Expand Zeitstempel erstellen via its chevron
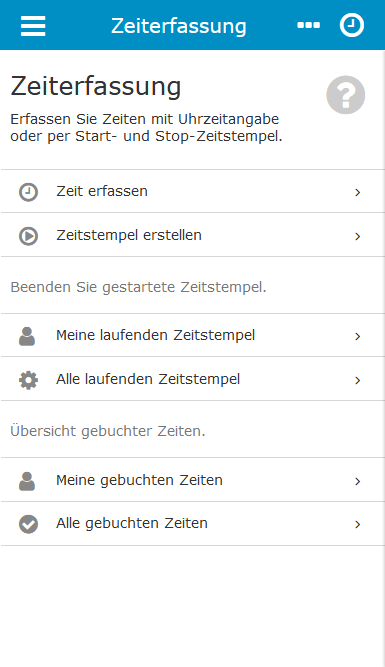This screenshot has height=667, width=385. (x=358, y=236)
